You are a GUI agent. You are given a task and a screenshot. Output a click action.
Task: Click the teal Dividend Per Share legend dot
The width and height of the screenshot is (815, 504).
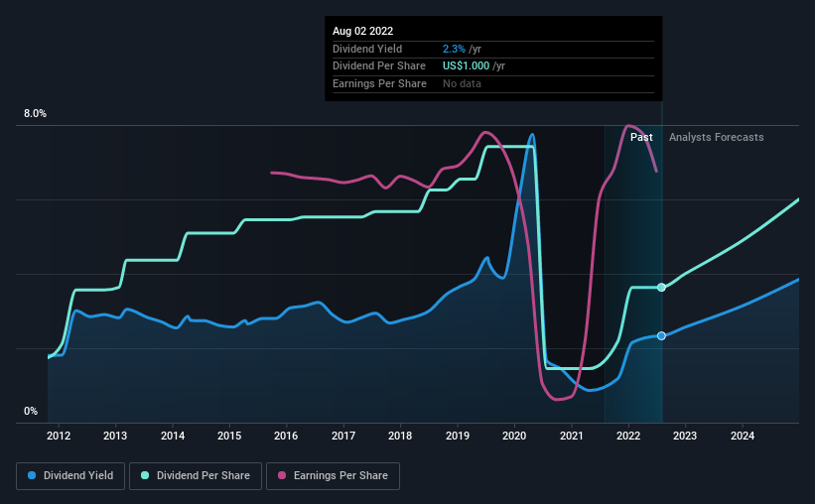[145, 475]
